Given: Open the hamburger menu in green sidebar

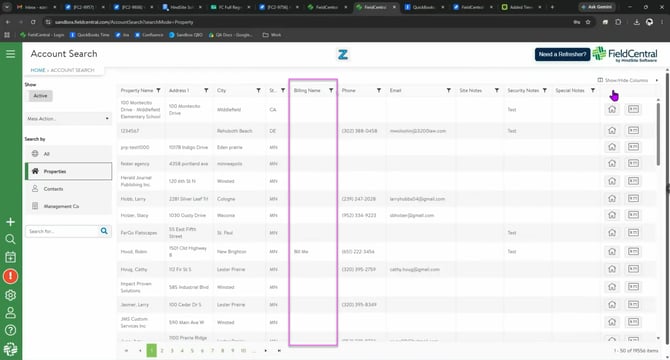Looking at the screenshot, I should pos(10,54).
